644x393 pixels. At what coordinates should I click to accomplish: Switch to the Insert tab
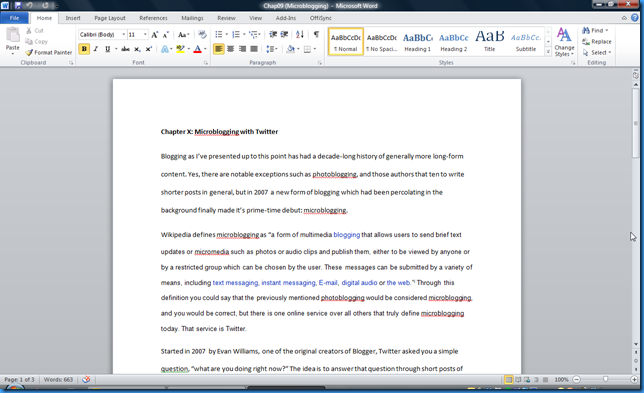[73, 18]
